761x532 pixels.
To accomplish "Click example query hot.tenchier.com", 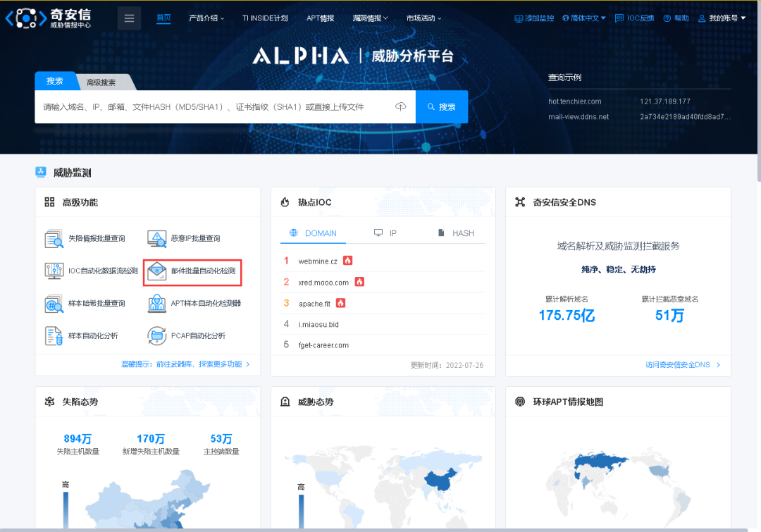I will point(575,101).
